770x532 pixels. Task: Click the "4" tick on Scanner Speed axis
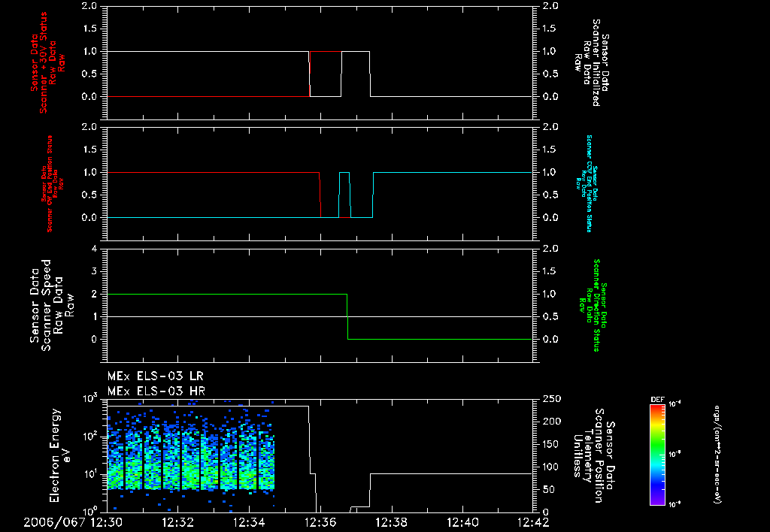(x=94, y=249)
